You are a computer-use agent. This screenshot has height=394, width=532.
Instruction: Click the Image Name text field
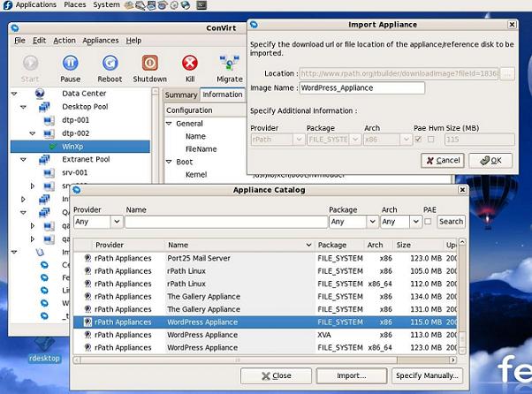click(361, 88)
